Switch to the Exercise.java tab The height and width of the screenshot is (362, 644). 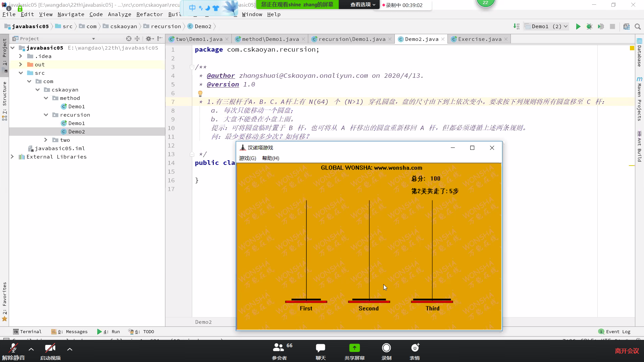pos(480,39)
